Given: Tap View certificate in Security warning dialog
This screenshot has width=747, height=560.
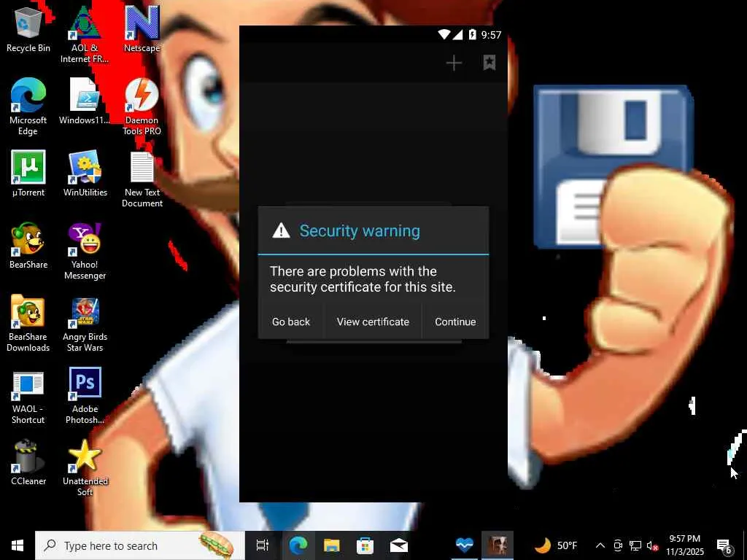Looking at the screenshot, I should pos(373,322).
